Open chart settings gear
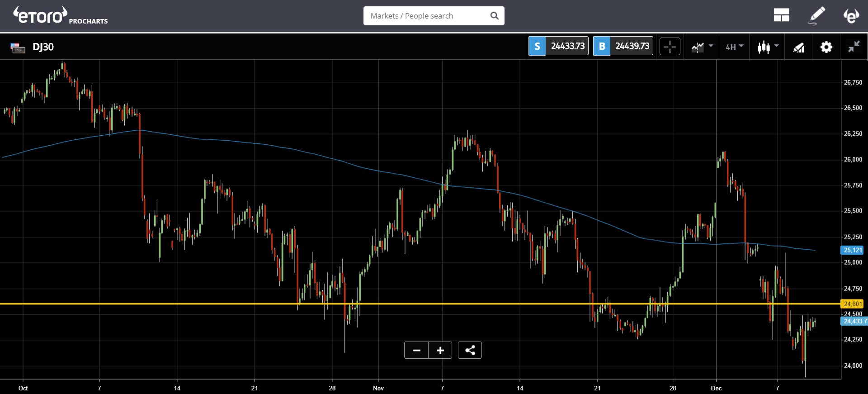Image resolution: width=868 pixels, height=394 pixels. (x=826, y=47)
